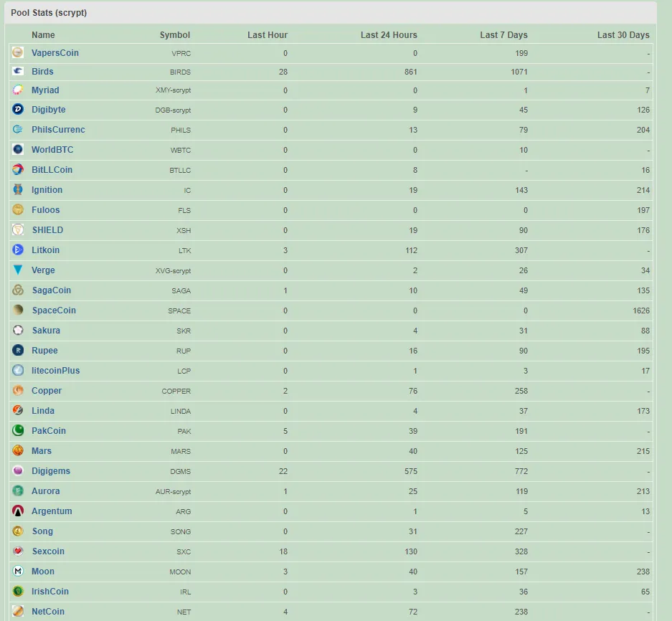The image size is (672, 621).
Task: Click Moon last 30 days value 238
Action: [643, 572]
